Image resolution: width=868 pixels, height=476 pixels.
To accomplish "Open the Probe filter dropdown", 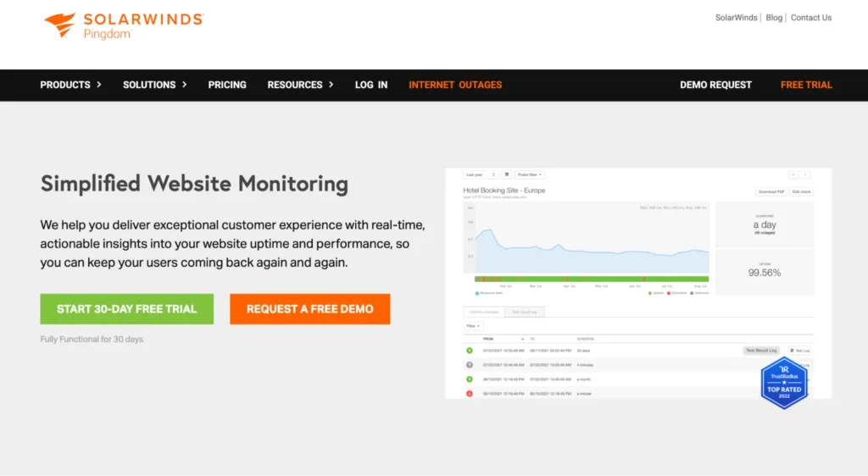I will click(x=530, y=174).
